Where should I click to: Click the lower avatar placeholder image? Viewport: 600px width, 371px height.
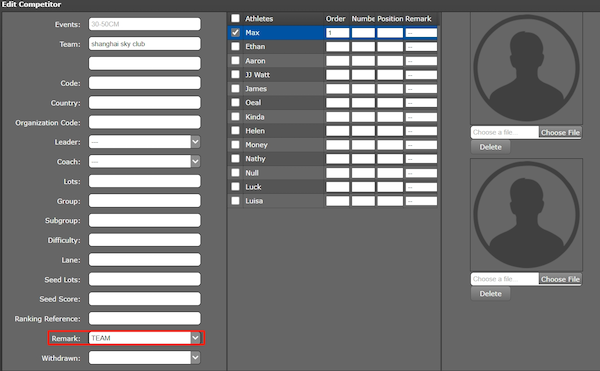point(526,215)
